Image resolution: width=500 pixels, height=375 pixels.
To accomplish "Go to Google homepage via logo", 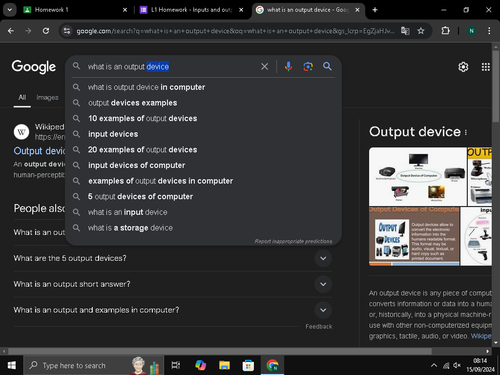I will 34,67.
